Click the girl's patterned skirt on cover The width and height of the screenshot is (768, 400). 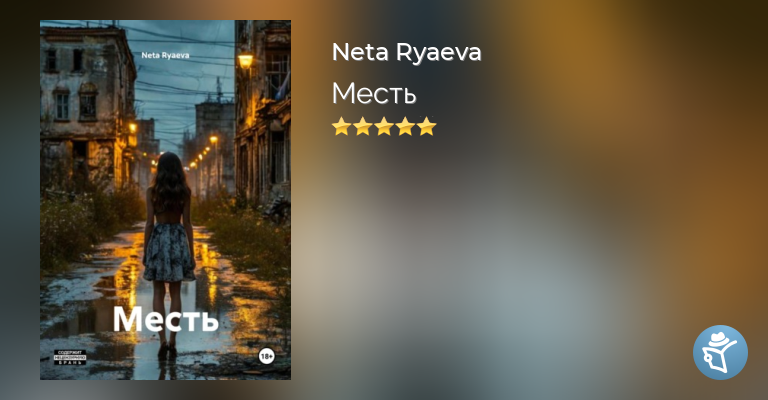click(x=169, y=253)
